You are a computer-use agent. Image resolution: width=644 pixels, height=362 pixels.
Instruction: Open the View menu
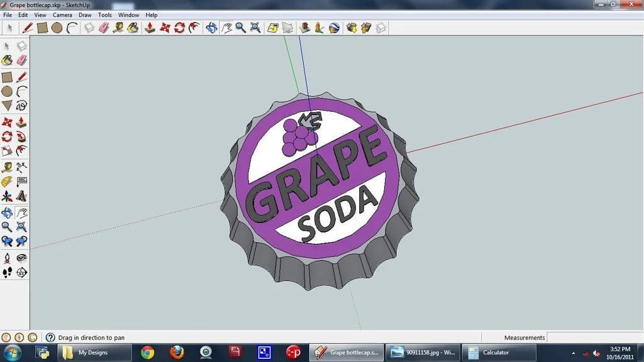tap(40, 15)
